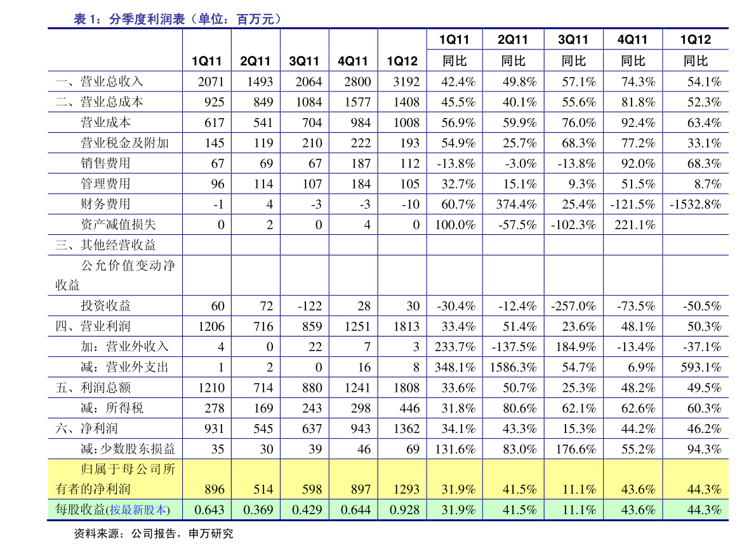This screenshot has width=756, height=553.
Task: Click the 减：所得税 row label
Action: pyautogui.click(x=112, y=408)
